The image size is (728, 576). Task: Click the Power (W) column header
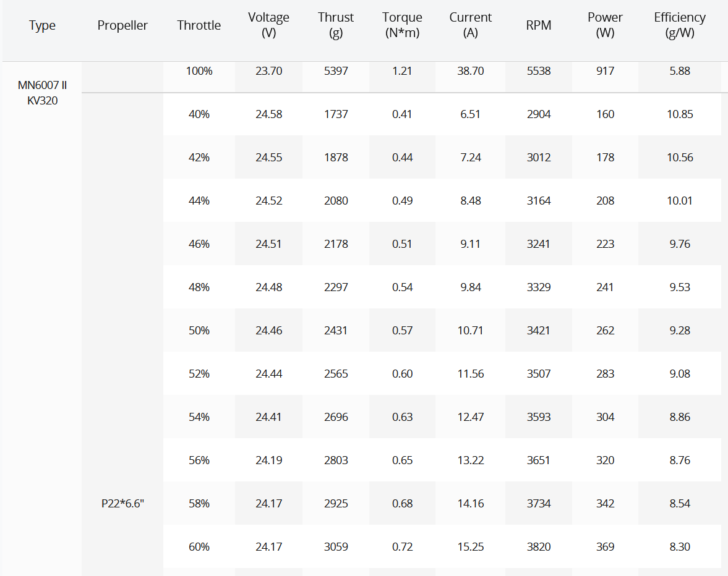(605, 25)
